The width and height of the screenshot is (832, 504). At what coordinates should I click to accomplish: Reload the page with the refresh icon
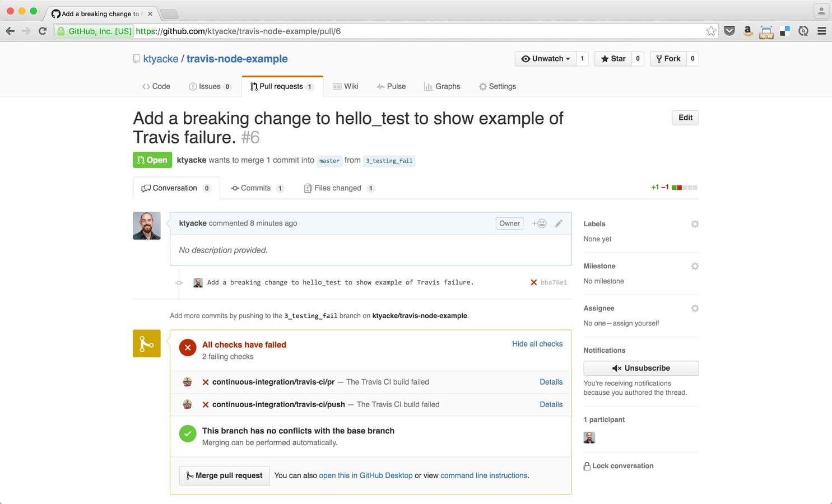(43, 31)
